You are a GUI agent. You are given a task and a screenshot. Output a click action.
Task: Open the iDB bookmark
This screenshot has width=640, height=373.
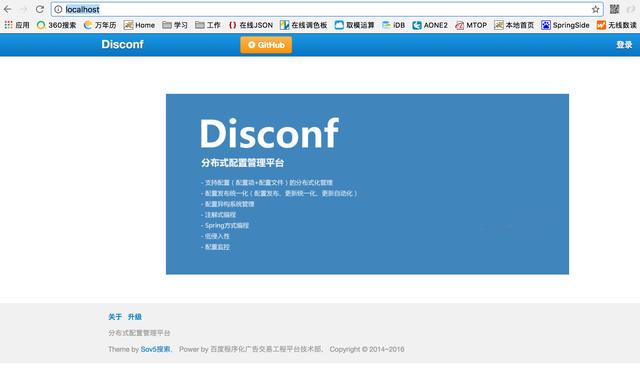[393, 25]
